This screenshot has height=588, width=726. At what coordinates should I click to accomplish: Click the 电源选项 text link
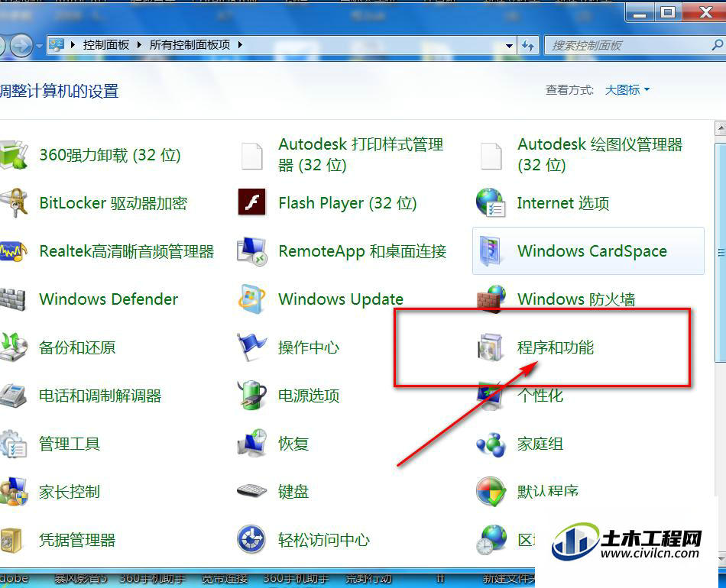pyautogui.click(x=309, y=395)
